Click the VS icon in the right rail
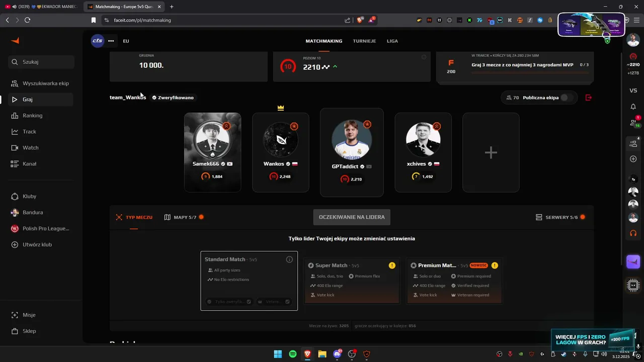Viewport: 644px width, 362px height. point(633,90)
